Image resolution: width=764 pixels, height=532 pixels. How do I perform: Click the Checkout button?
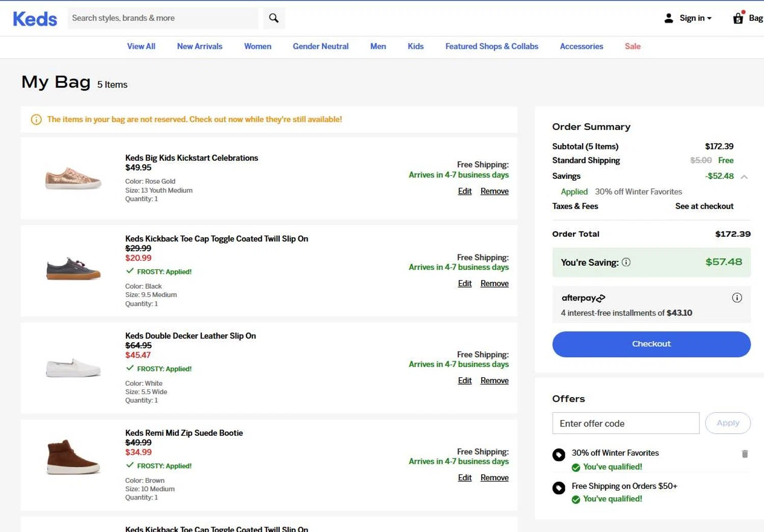[651, 344]
